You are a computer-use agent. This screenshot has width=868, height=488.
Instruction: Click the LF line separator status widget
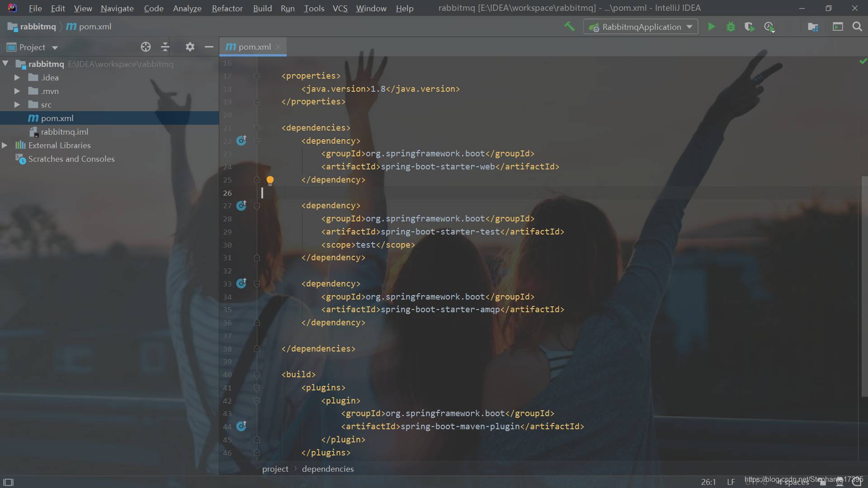pyautogui.click(x=731, y=482)
